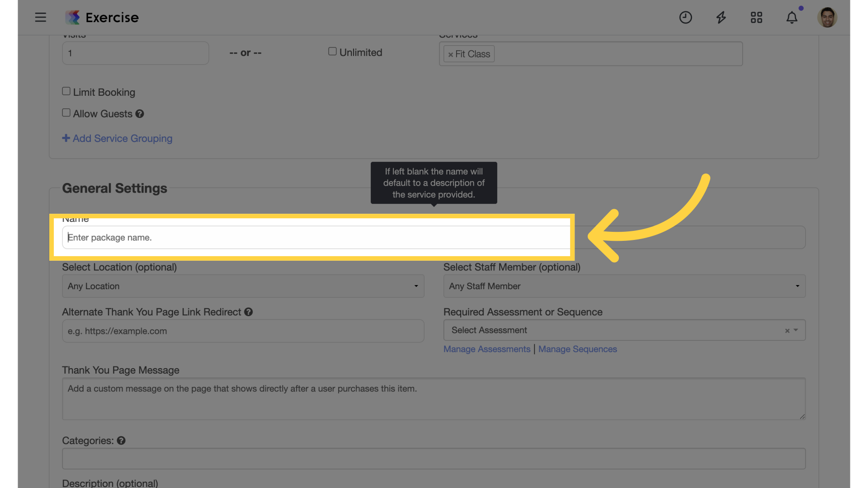Tick the Allow Guests checkbox

pos(66,113)
